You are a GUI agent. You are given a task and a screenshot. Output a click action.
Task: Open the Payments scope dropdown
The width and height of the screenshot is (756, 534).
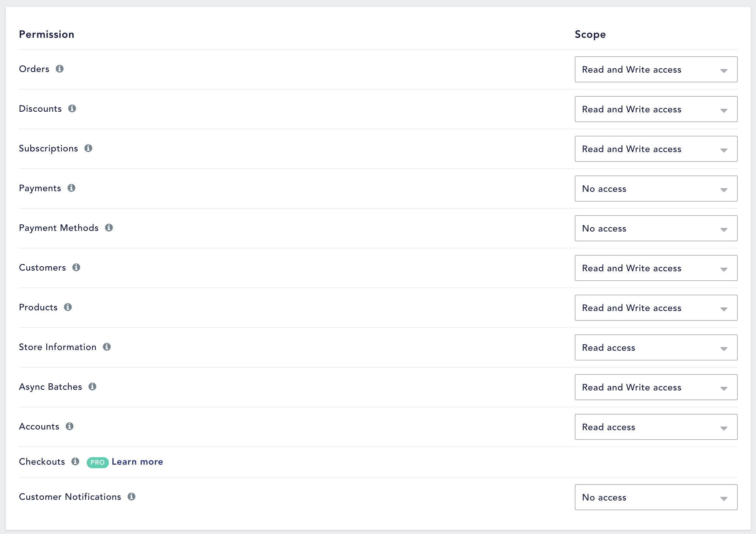(x=656, y=189)
